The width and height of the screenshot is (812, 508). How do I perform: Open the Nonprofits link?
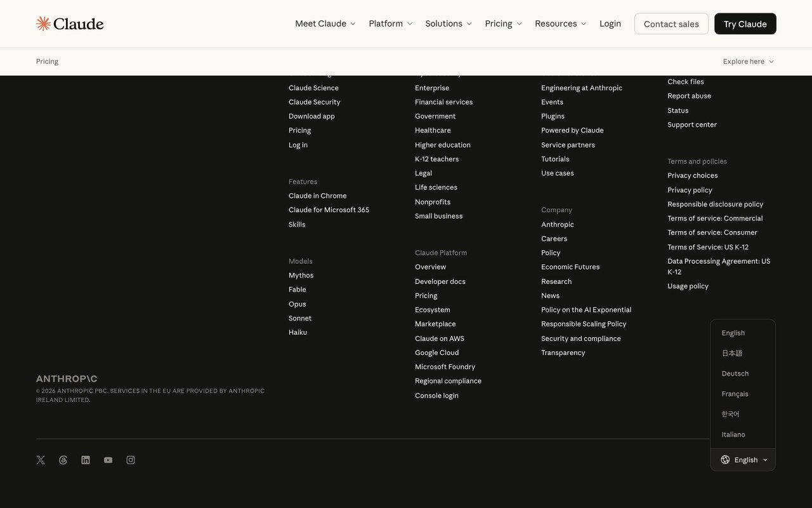tap(433, 202)
